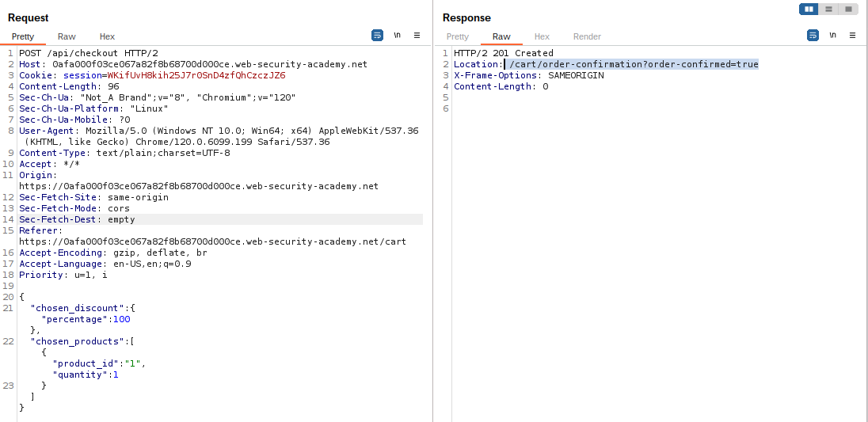The image size is (868, 422).
Task: Switch Response to the Pretty tab
Action: pos(458,36)
